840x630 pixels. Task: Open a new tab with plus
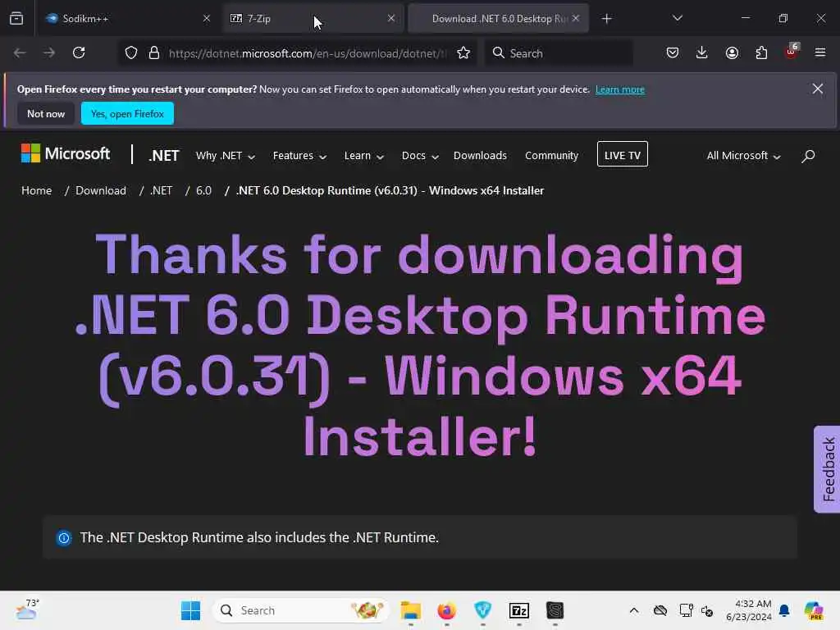[x=606, y=19]
